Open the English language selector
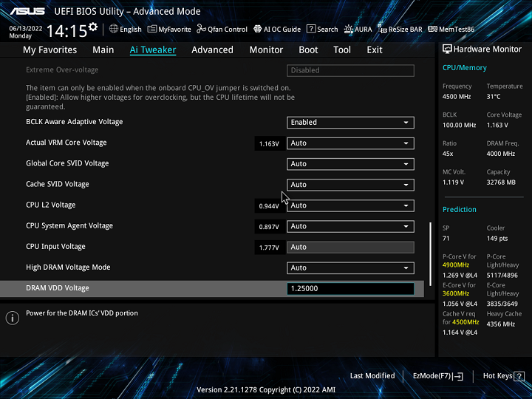 coord(126,30)
